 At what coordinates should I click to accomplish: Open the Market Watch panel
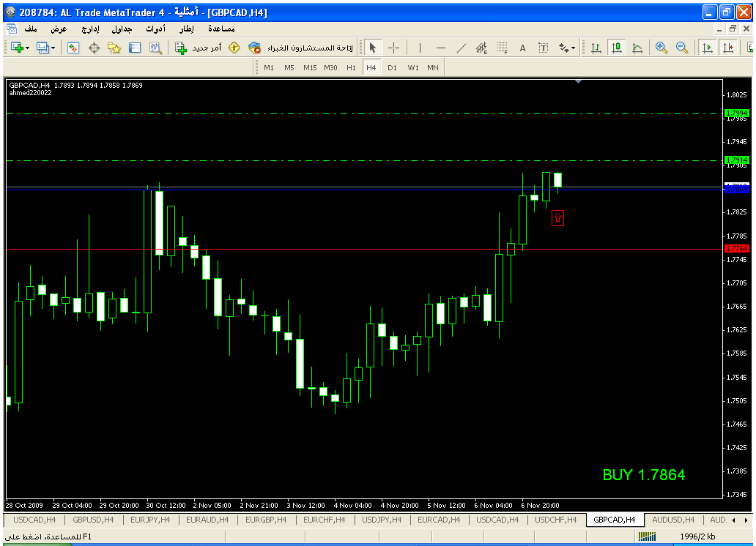(x=73, y=48)
